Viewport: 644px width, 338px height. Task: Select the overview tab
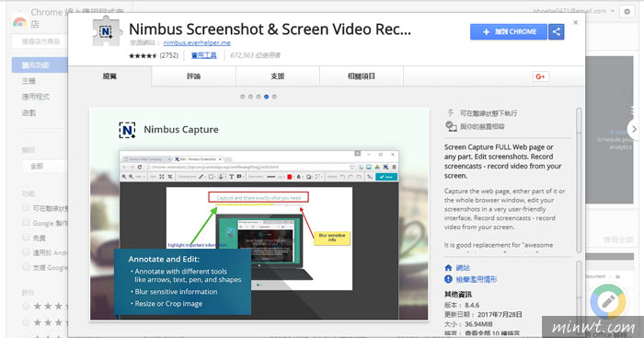(109, 76)
